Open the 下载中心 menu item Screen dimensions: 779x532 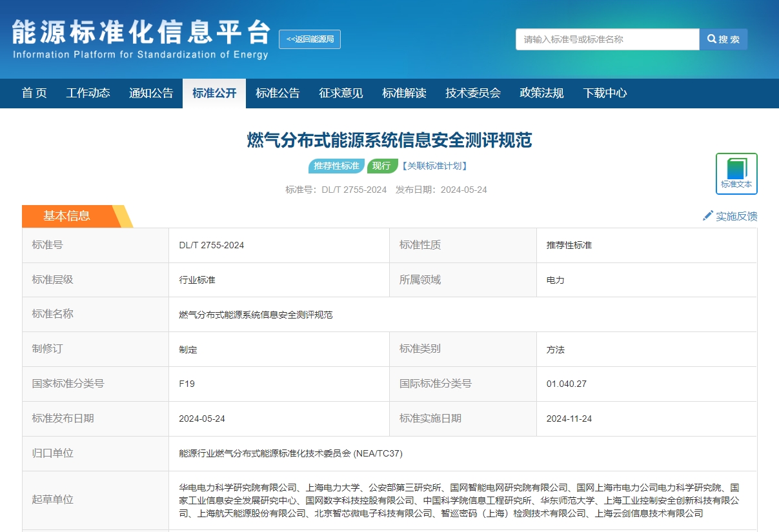[x=605, y=94]
